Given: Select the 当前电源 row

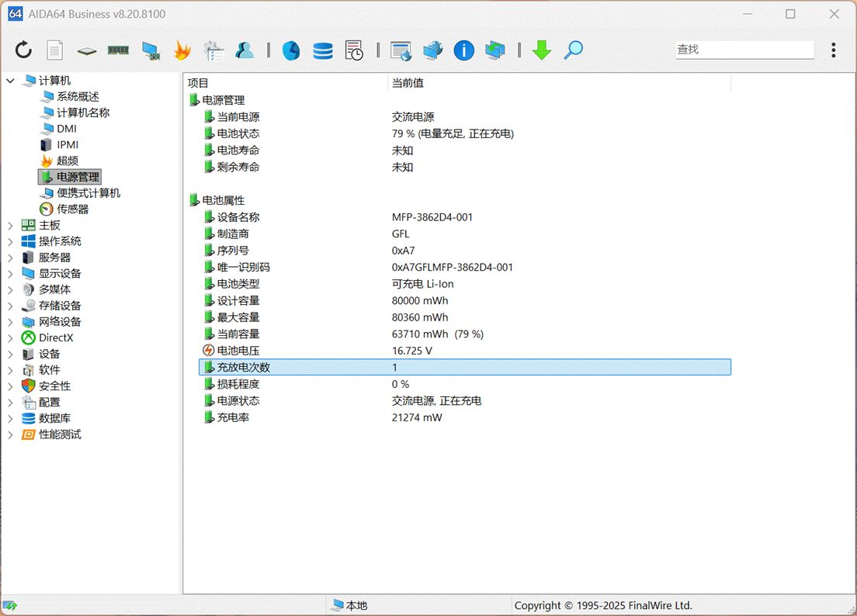Looking at the screenshot, I should pyautogui.click(x=466, y=117).
